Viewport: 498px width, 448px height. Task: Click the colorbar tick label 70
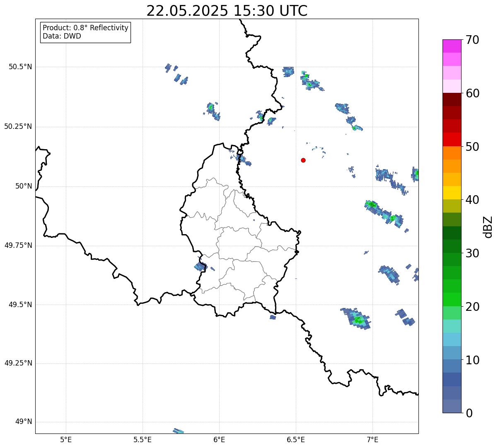tap(472, 40)
